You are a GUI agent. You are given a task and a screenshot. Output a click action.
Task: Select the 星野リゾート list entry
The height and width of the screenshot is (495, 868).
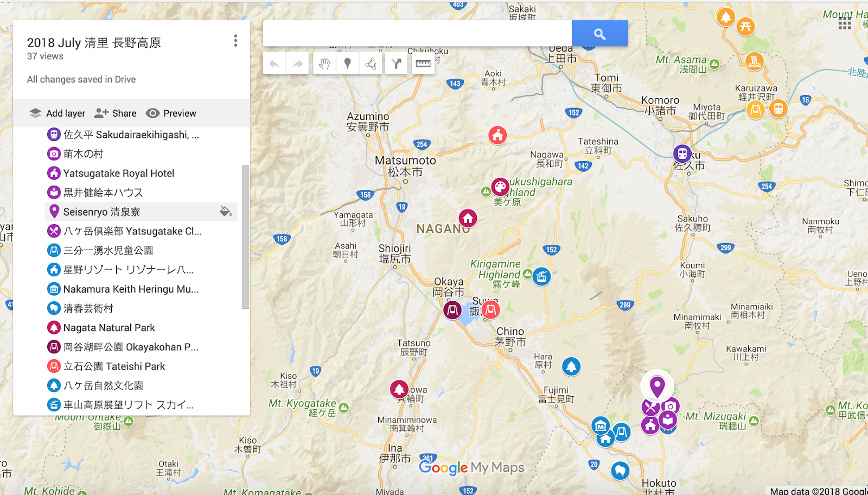pyautogui.click(x=141, y=270)
